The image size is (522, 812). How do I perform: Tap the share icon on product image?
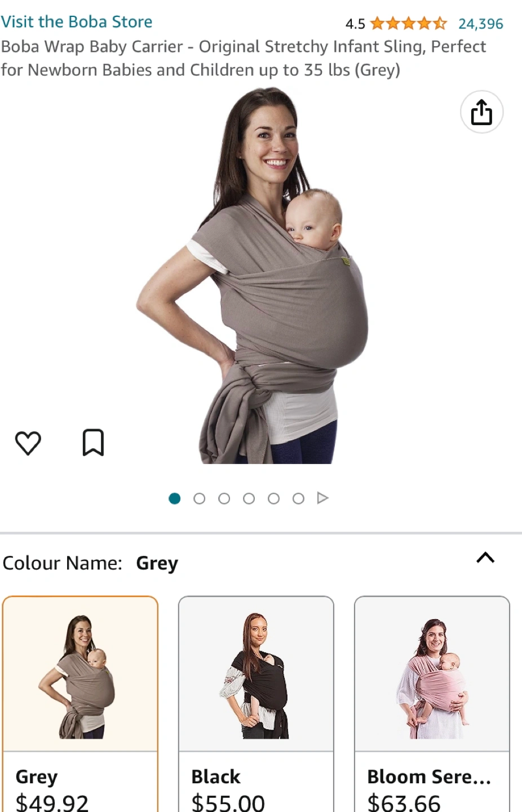(481, 112)
